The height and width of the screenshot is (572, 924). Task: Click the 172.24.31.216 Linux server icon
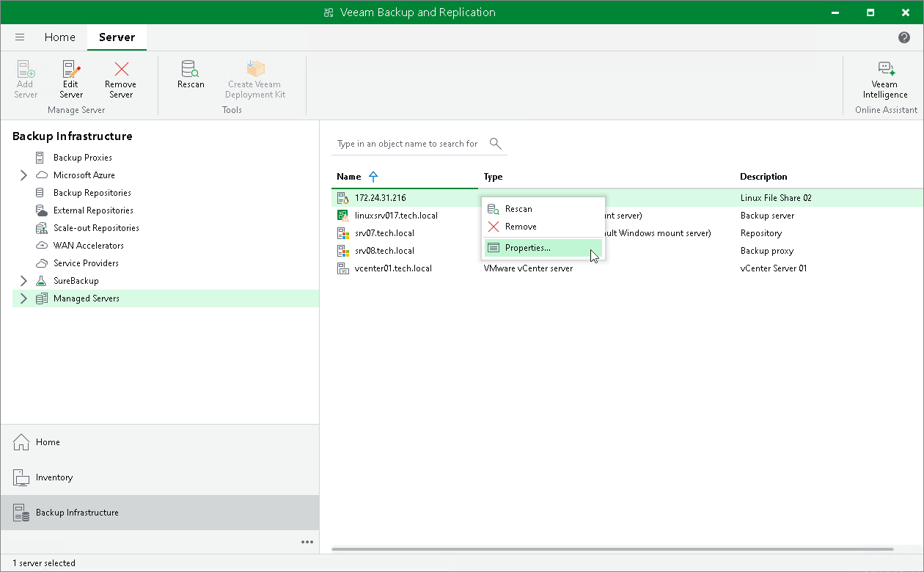tap(342, 198)
